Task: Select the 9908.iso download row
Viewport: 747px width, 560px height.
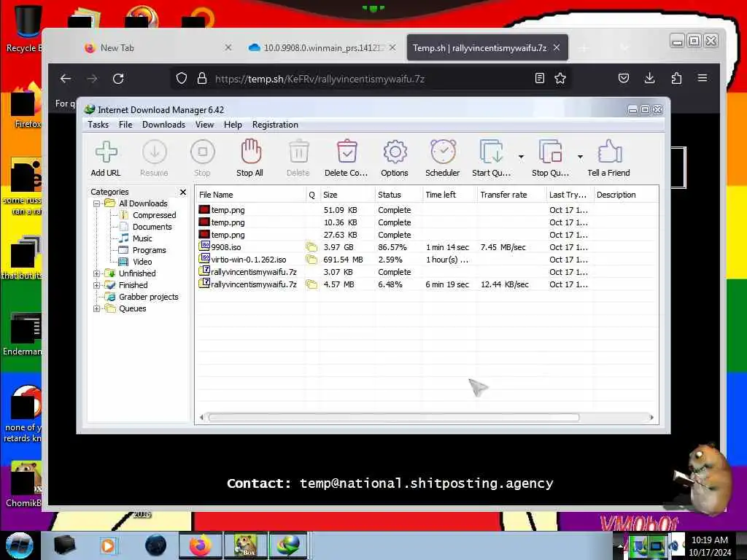Action: coord(427,247)
